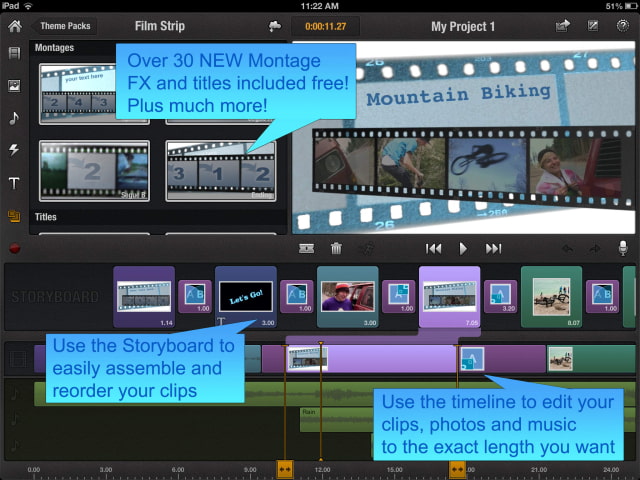Open the music note library icon

[14, 118]
